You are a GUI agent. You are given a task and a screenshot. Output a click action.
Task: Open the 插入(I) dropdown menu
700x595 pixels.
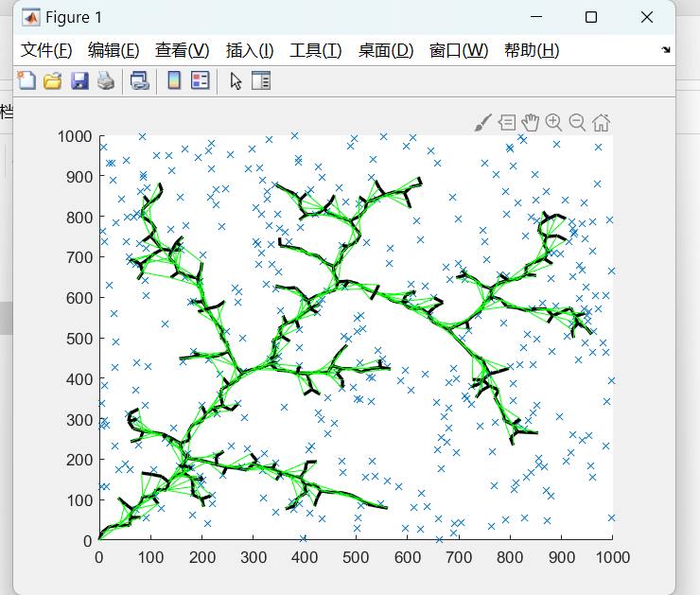pyautogui.click(x=250, y=50)
